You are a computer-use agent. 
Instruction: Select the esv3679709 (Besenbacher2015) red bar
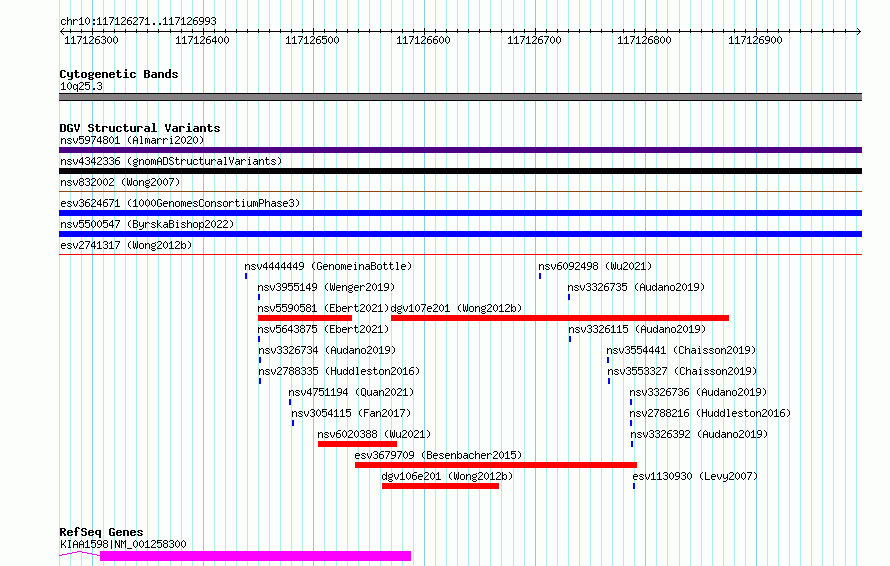[496, 465]
